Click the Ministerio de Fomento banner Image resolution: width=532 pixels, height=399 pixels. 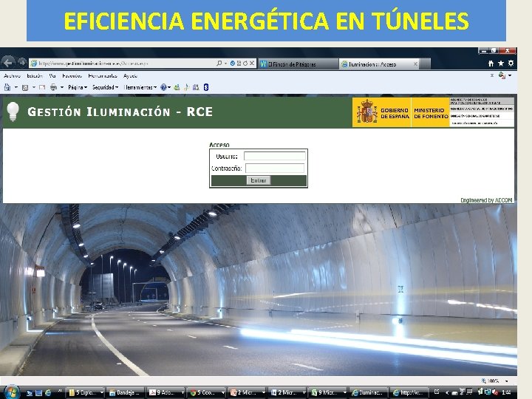pos(430,113)
